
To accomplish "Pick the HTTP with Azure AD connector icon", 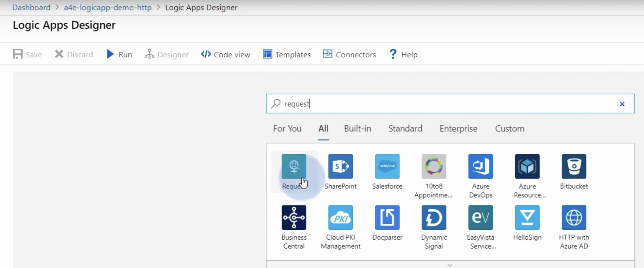I will (x=574, y=218).
